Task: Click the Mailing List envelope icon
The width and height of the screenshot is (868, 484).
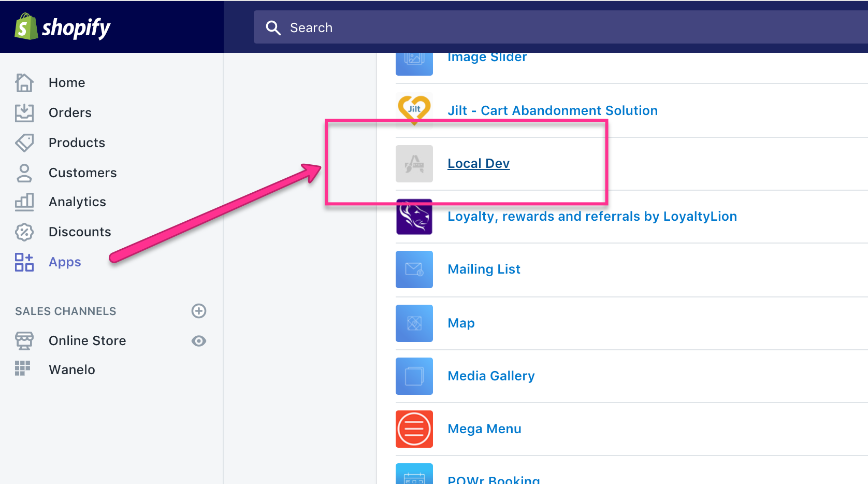Action: 414,269
